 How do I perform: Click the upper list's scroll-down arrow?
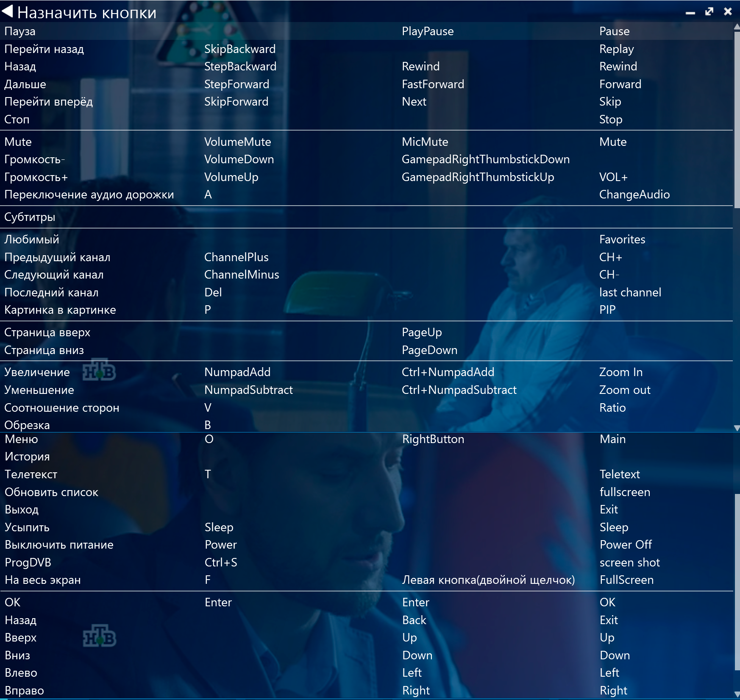point(737,428)
